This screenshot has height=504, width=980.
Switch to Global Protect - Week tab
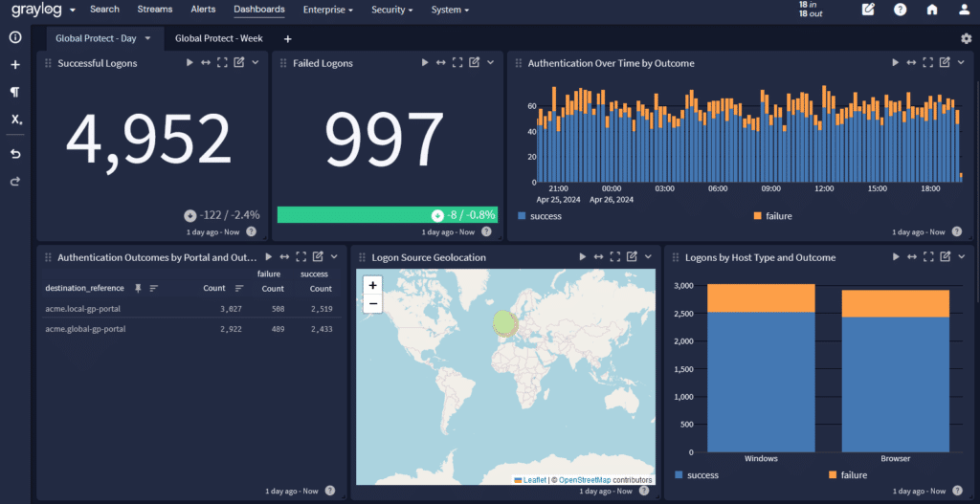pyautogui.click(x=219, y=38)
